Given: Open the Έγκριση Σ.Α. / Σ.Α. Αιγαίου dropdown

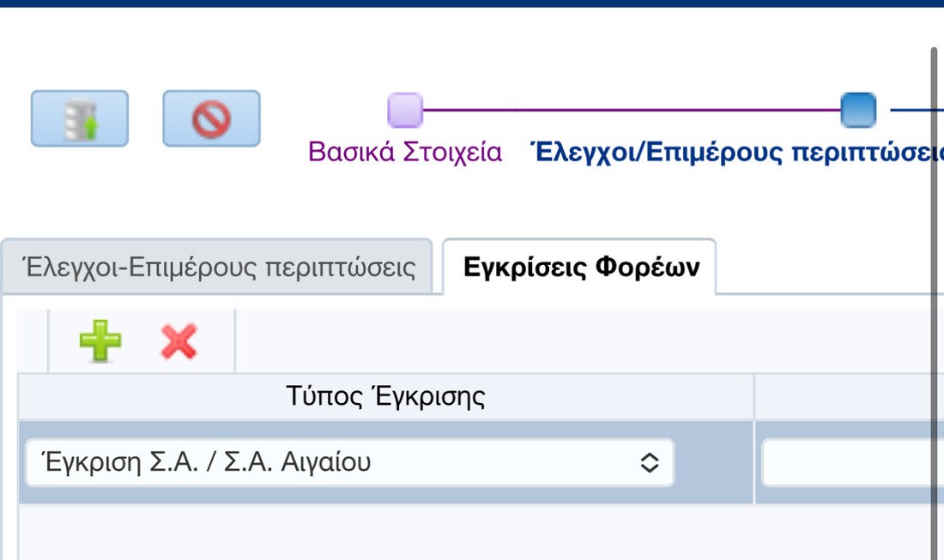Looking at the screenshot, I should [343, 463].
